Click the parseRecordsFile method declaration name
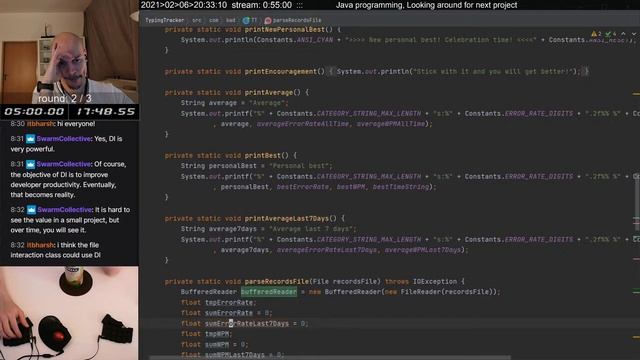Image resolution: width=640 pixels, height=360 pixels. (x=277, y=281)
